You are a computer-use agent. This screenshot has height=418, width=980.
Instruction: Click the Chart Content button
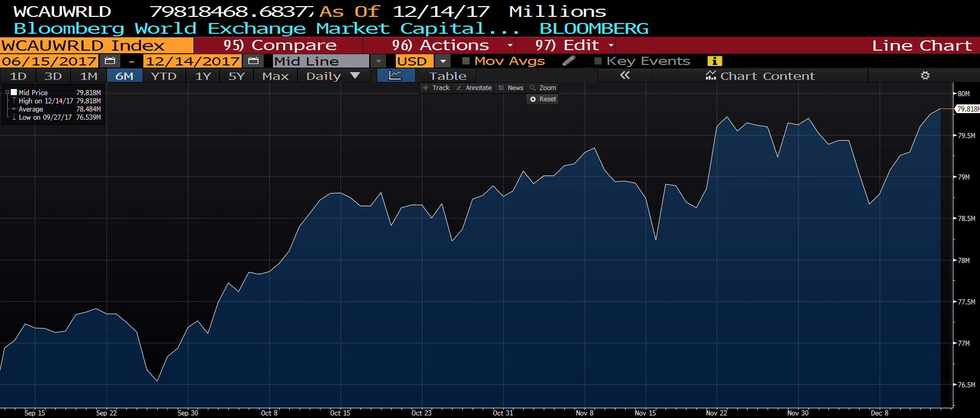click(x=760, y=76)
